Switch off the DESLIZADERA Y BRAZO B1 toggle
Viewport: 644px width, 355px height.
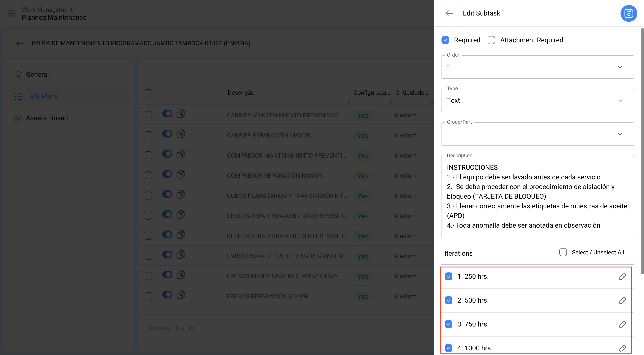[x=167, y=214]
